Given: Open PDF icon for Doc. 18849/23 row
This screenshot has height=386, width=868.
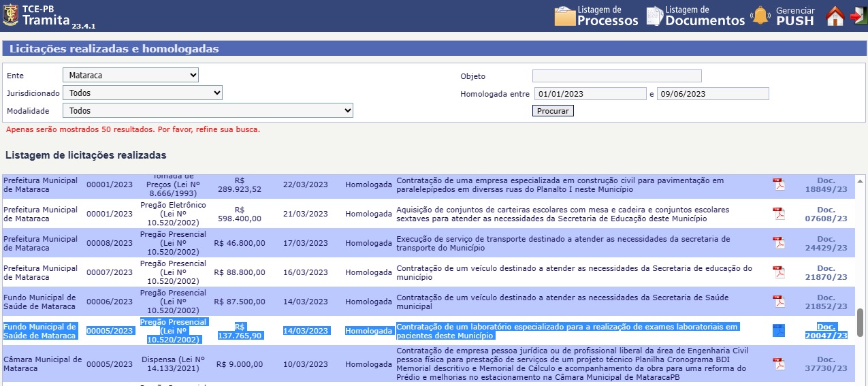Looking at the screenshot, I should click(778, 184).
